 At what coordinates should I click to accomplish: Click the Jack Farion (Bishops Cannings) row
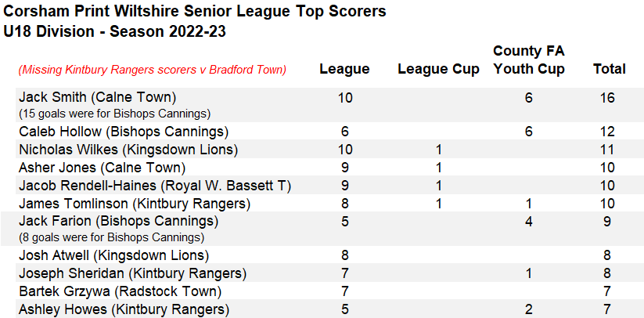[x=118, y=222]
